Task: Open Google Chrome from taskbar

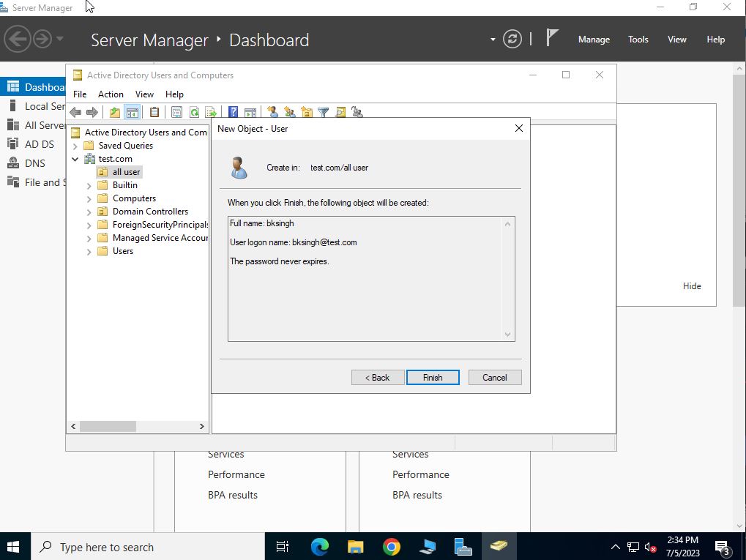Action: (x=392, y=547)
